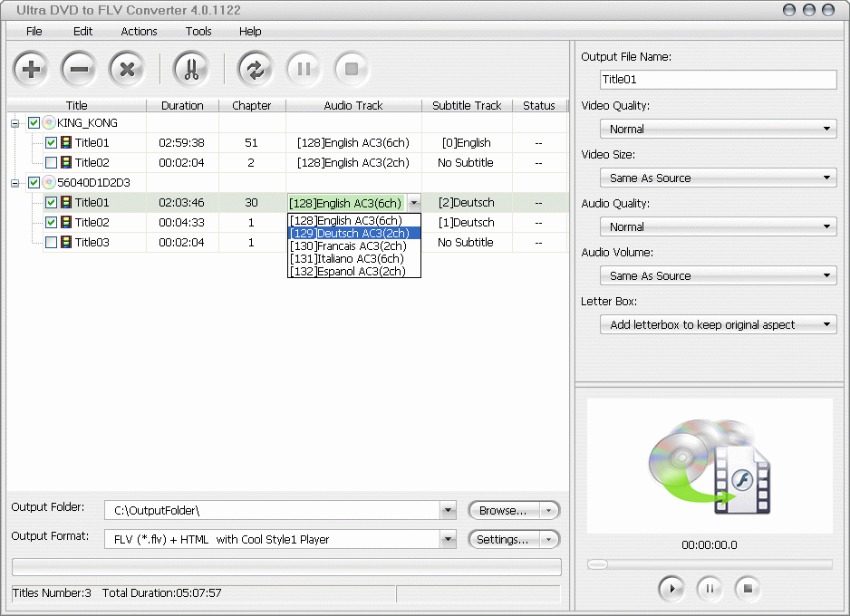Expand the Output Folder path dropdown
The height and width of the screenshot is (616, 850).
click(x=448, y=510)
